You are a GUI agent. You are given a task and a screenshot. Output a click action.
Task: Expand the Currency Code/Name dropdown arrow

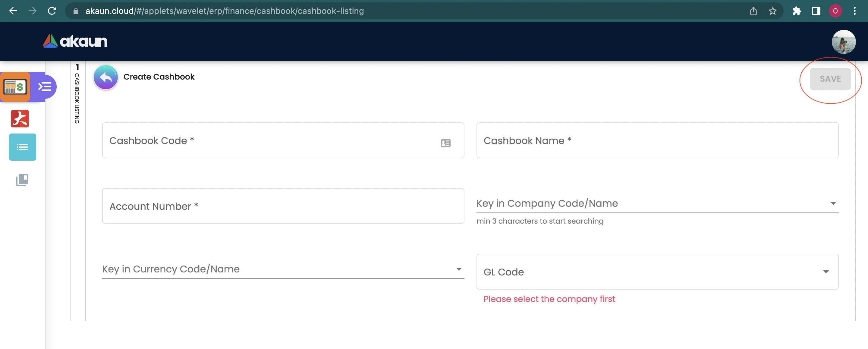tap(459, 269)
